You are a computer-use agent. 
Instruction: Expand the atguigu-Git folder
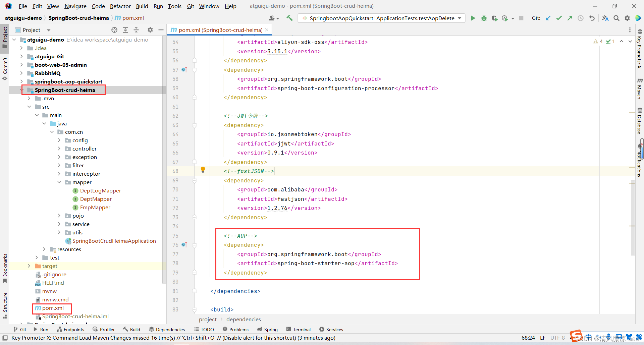coord(21,56)
